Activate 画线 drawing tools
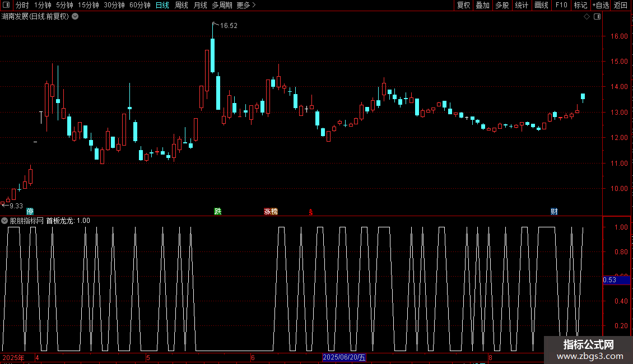The height and width of the screenshot is (364, 633). 541,5
